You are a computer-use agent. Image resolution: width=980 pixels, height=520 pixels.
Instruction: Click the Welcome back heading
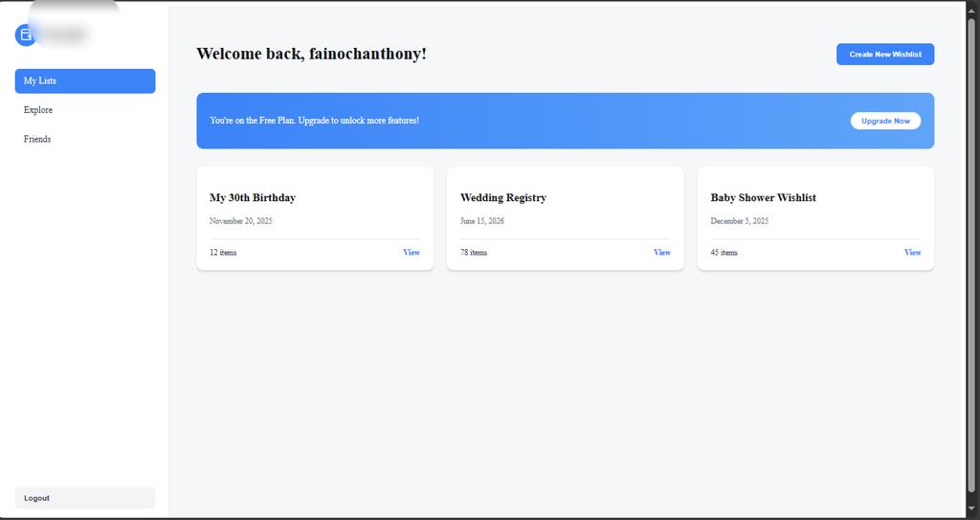311,54
